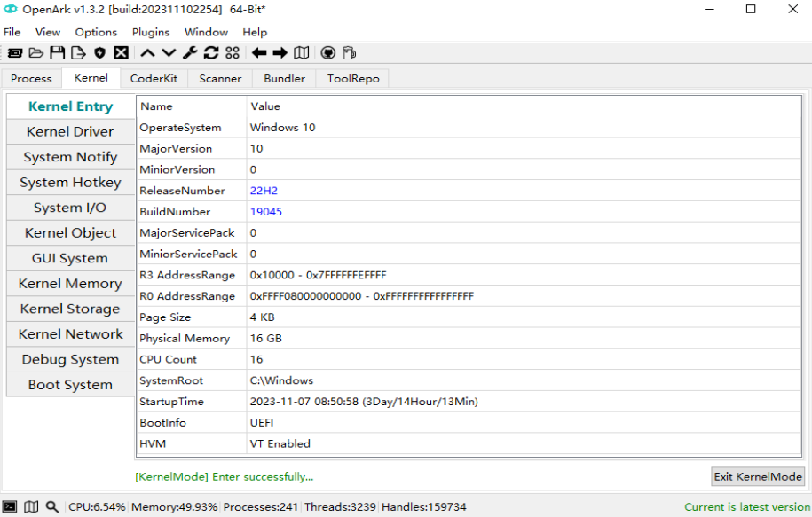Open the Plugins menu
This screenshot has height=517, width=812.
(x=150, y=32)
